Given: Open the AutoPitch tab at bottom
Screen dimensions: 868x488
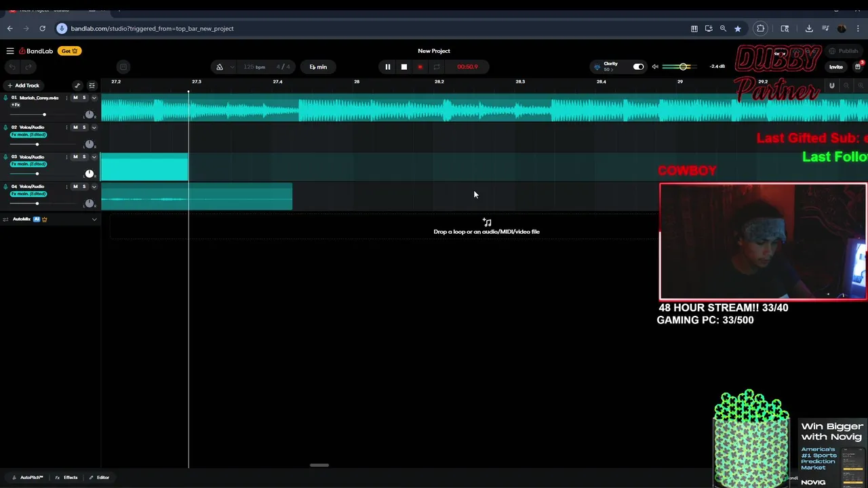Looking at the screenshot, I should coord(28,477).
